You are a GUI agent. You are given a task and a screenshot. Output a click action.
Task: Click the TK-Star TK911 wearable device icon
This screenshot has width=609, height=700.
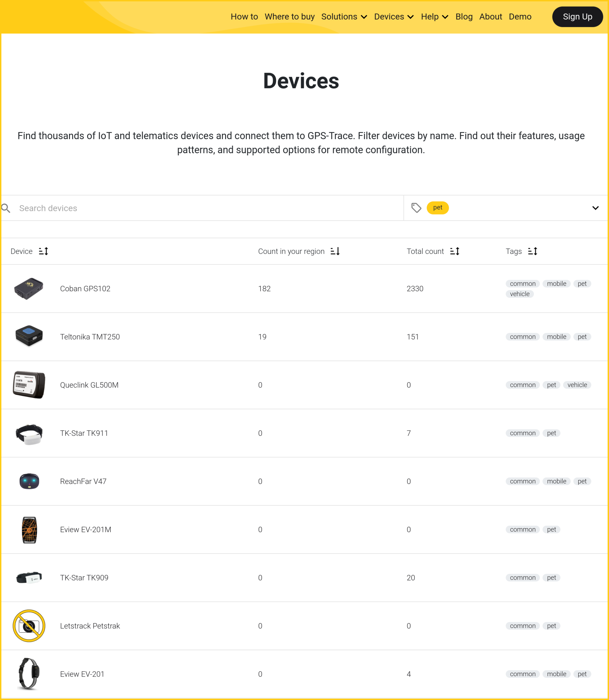(x=29, y=433)
